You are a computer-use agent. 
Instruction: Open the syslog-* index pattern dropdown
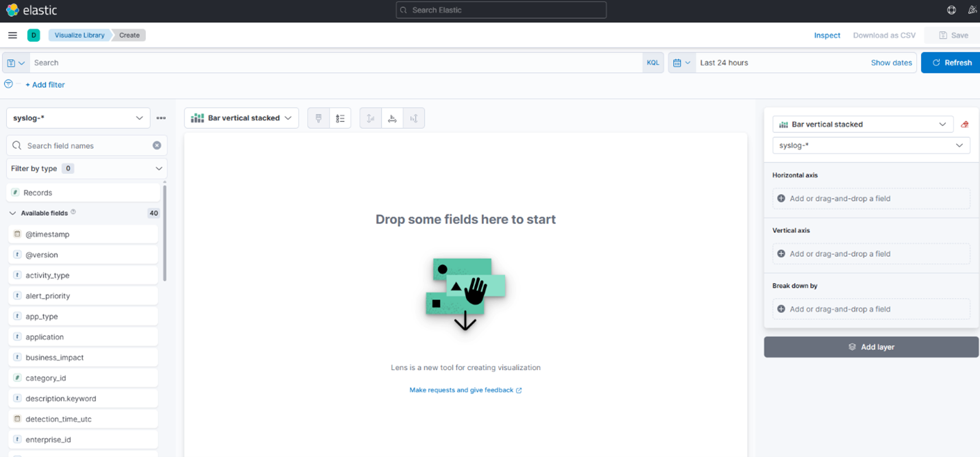click(x=78, y=118)
